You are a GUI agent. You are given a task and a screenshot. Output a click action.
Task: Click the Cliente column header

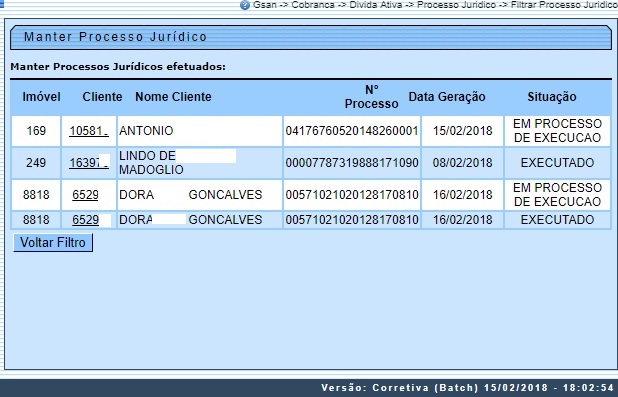click(102, 97)
